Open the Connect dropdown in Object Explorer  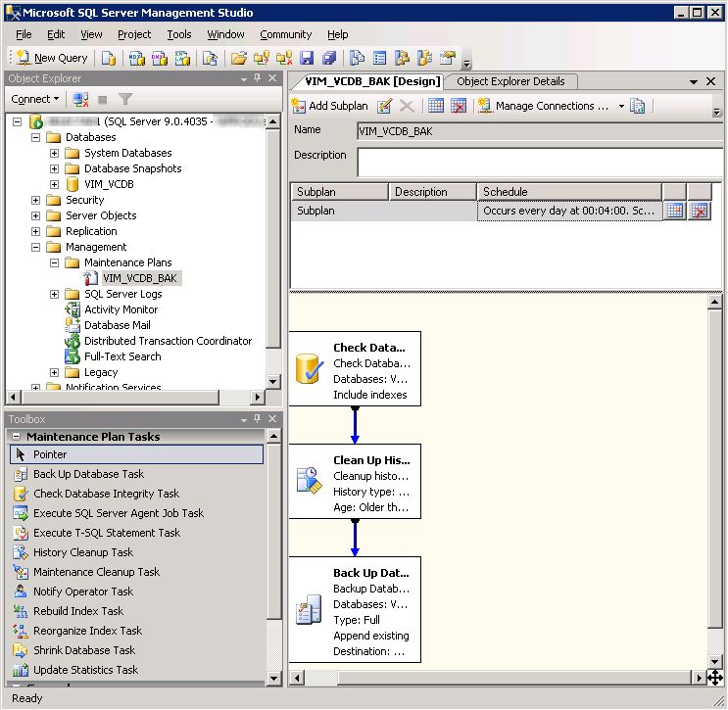(x=35, y=99)
